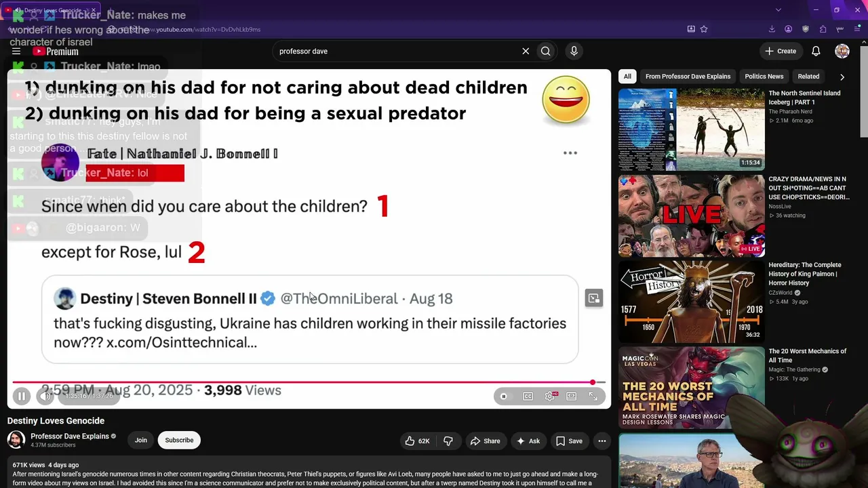Click the NossLive channel name

coord(780,206)
